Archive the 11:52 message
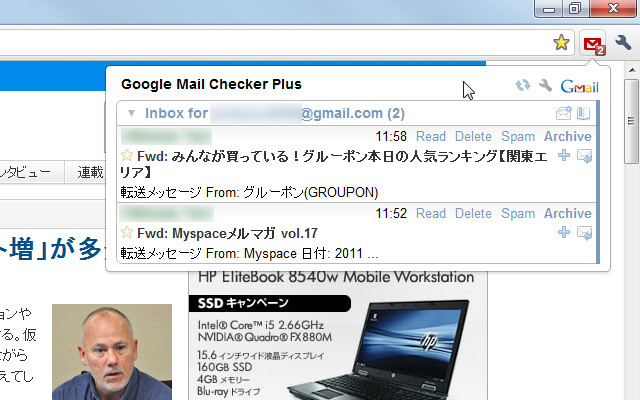The height and width of the screenshot is (400, 640). click(568, 213)
